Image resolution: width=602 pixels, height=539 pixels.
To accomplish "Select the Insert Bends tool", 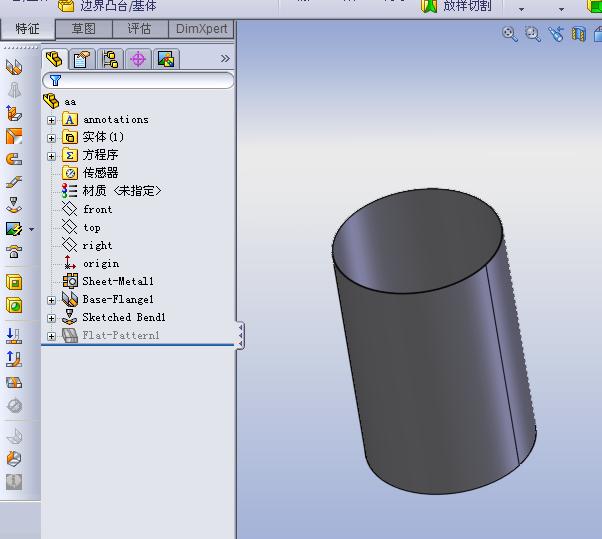I will 14,459.
